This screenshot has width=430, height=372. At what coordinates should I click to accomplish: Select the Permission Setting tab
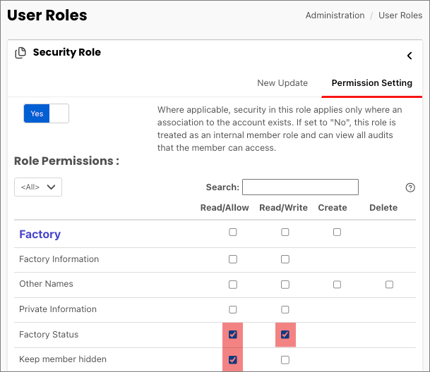pos(372,83)
